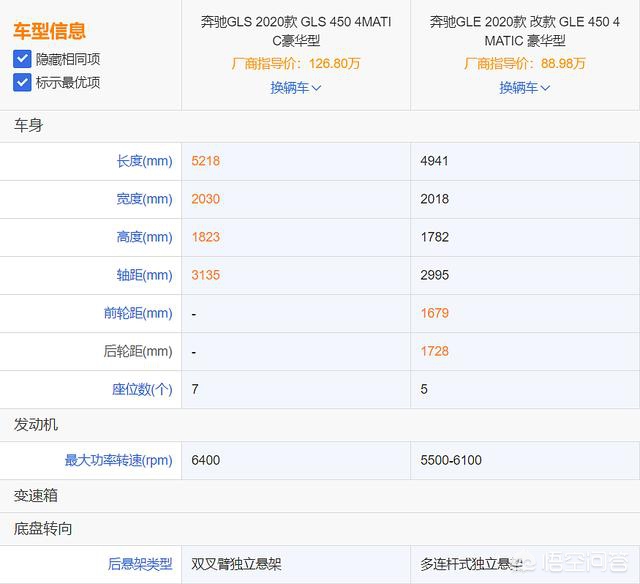Click the GLS height value 1823

pyautogui.click(x=206, y=237)
